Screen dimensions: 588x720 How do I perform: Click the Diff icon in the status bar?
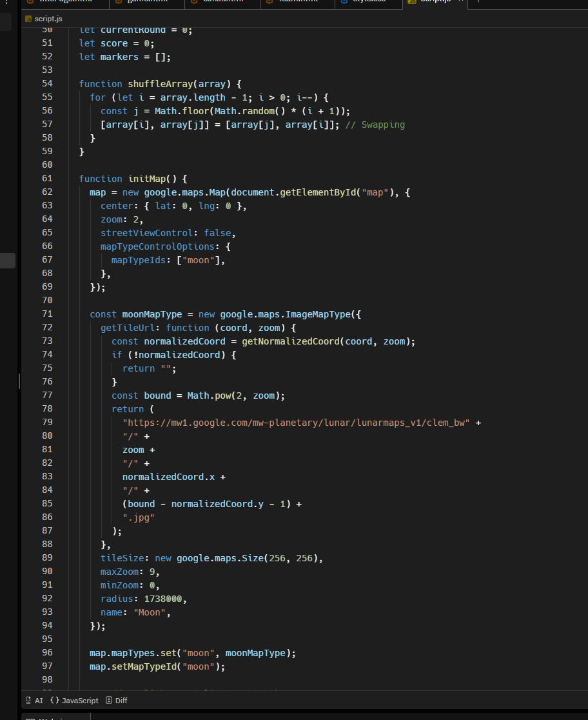tap(109, 700)
